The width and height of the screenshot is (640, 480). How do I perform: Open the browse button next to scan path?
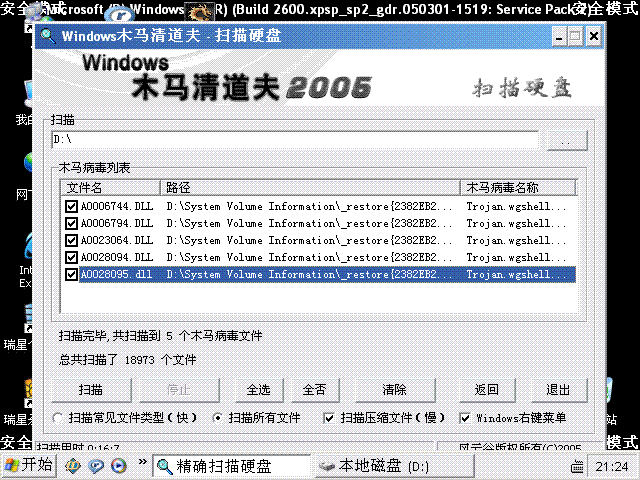pos(567,141)
